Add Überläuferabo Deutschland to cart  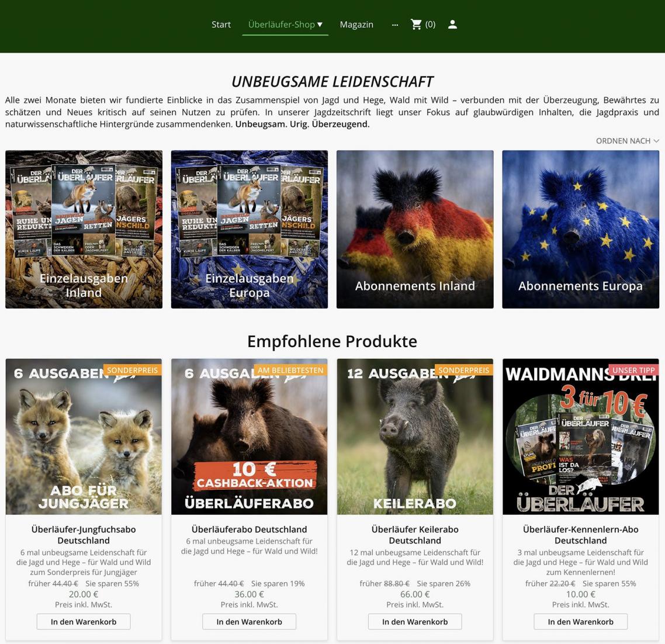[x=249, y=621]
